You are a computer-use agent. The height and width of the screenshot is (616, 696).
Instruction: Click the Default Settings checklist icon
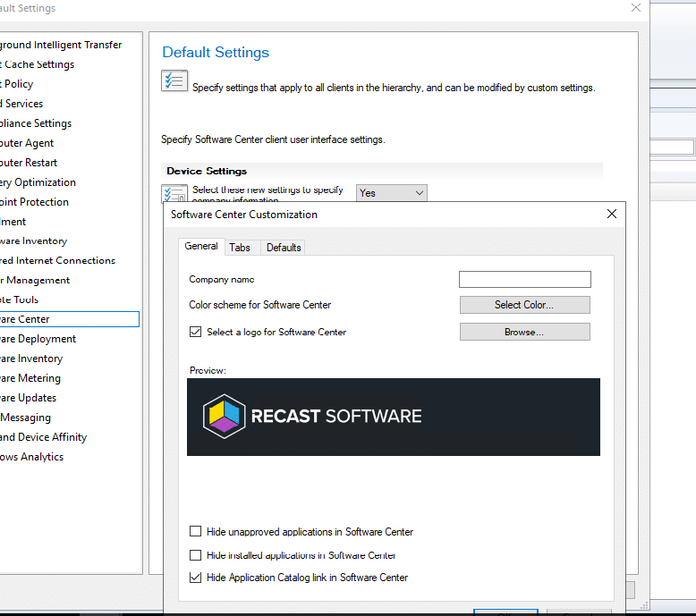(174, 80)
